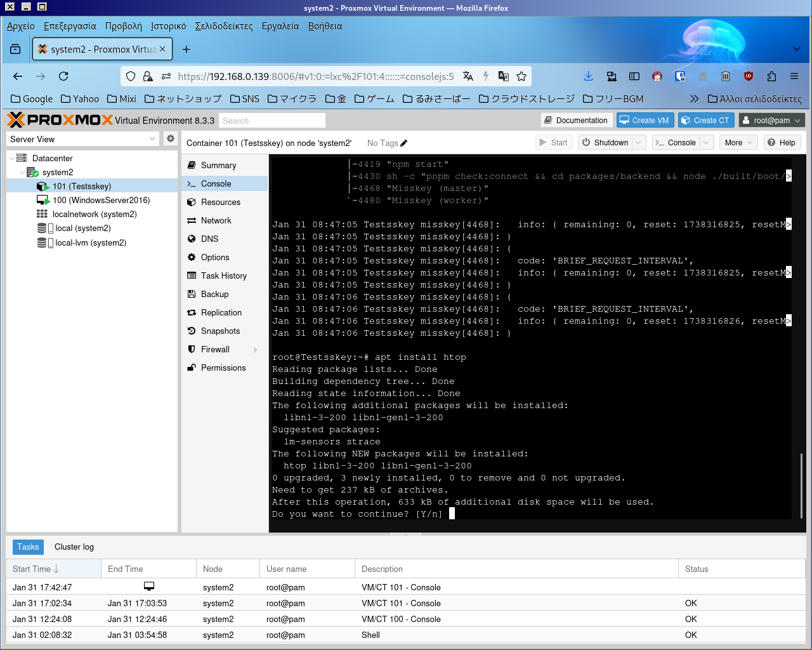Open the Summary panel for container 101
Viewport: 812px width, 650px height.
(x=225, y=165)
